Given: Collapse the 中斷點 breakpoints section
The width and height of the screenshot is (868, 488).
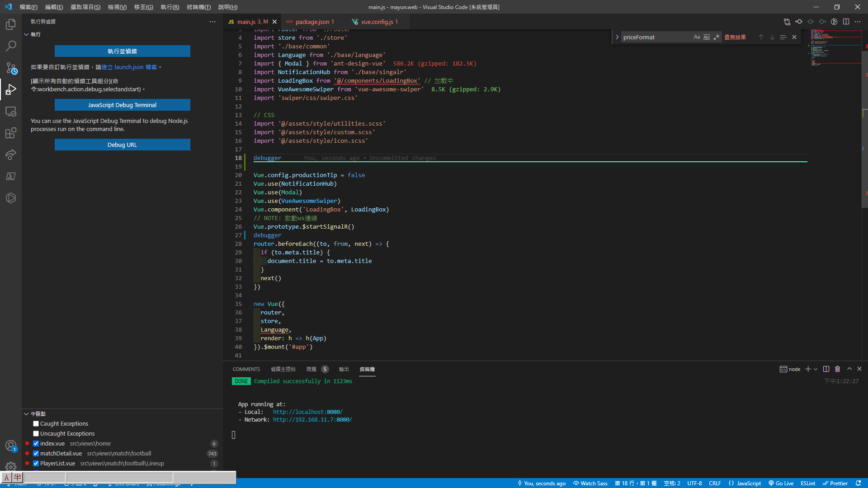Looking at the screenshot, I should [26, 414].
